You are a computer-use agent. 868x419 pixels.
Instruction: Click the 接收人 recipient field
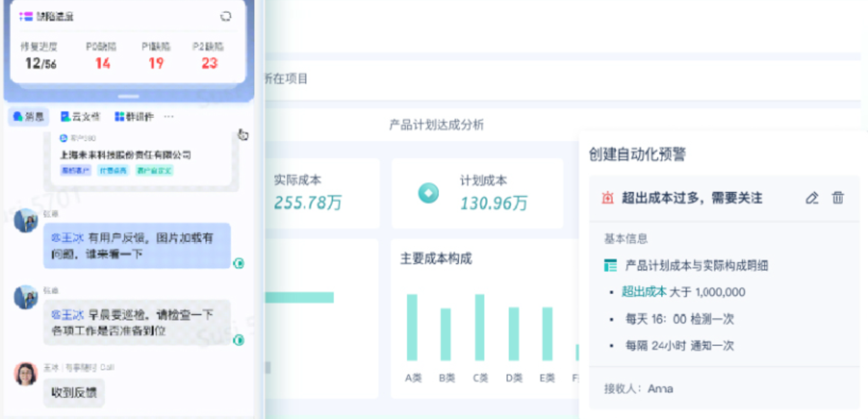click(639, 389)
